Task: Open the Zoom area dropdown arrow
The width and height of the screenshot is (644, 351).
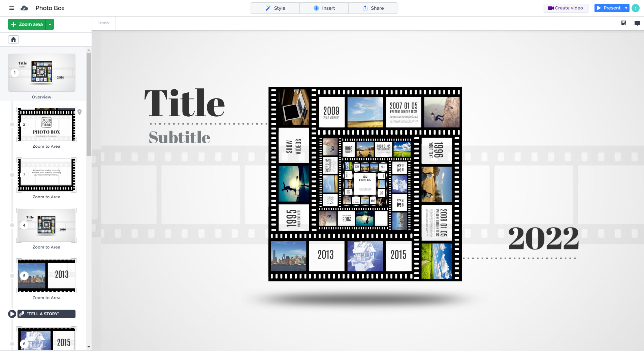Action: (50, 24)
